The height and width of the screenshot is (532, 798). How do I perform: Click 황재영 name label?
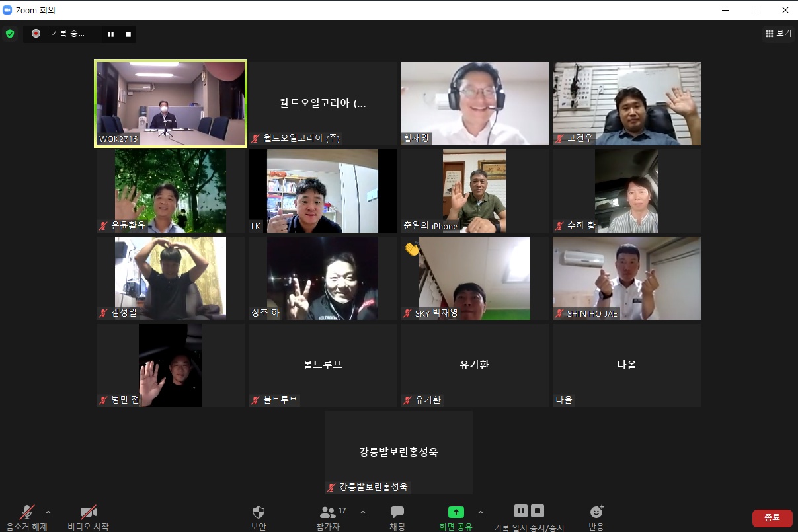pyautogui.click(x=417, y=139)
